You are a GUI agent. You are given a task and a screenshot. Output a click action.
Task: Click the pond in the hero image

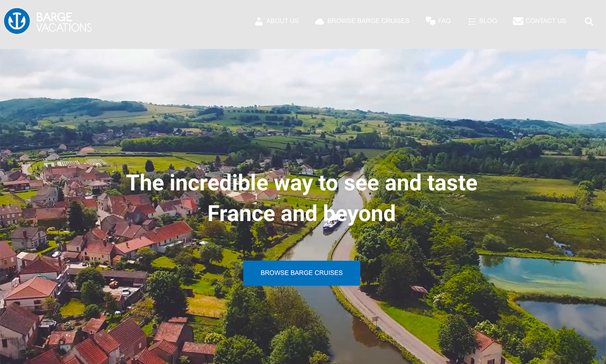(541, 276)
